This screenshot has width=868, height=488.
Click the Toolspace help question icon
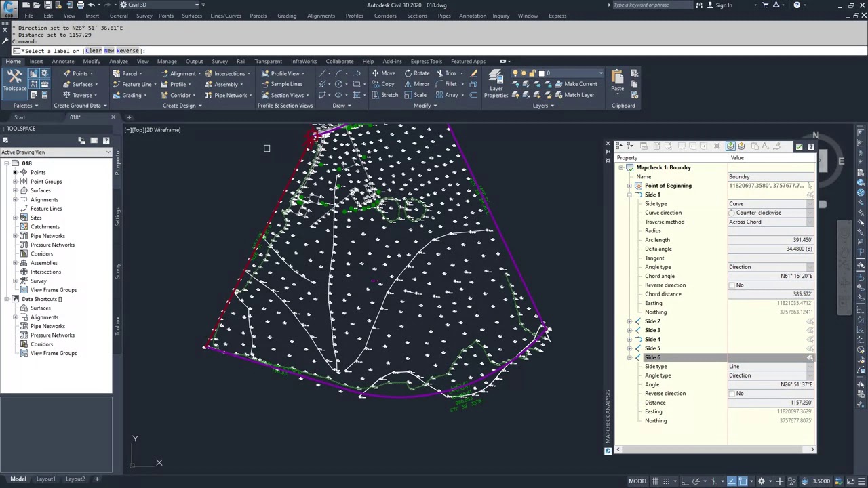pos(106,140)
